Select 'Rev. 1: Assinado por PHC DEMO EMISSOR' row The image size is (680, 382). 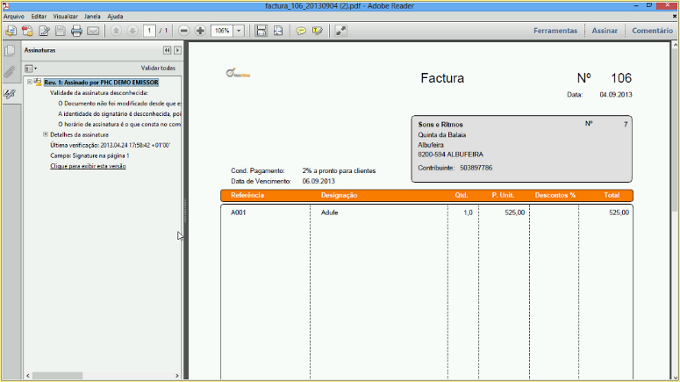tap(101, 82)
